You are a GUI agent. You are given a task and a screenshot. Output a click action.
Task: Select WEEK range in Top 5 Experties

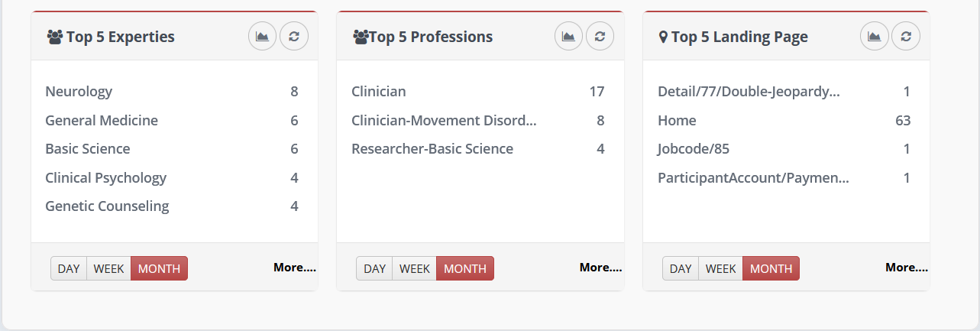(109, 268)
